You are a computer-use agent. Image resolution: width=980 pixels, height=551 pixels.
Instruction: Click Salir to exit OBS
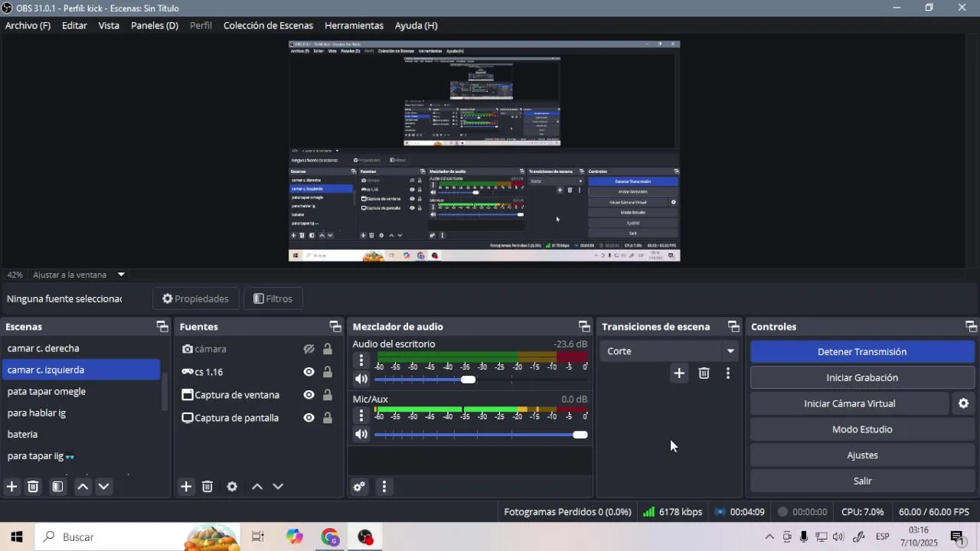[862, 481]
